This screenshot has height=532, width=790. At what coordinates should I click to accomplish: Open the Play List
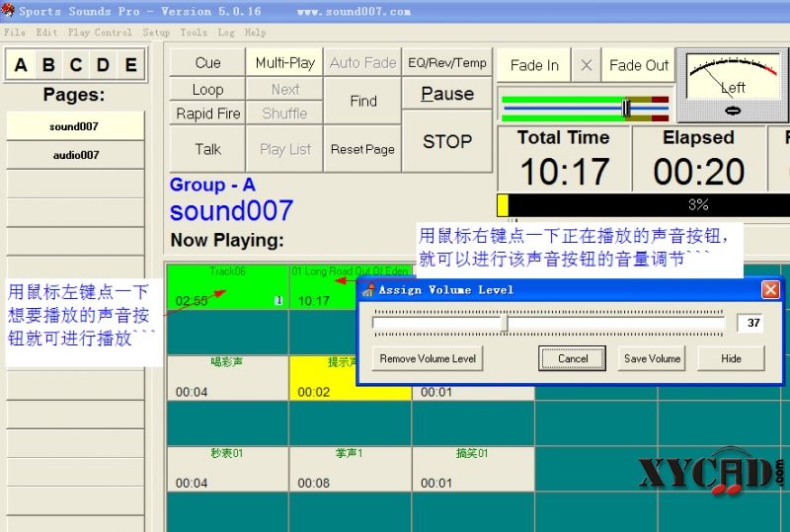pyautogui.click(x=284, y=149)
